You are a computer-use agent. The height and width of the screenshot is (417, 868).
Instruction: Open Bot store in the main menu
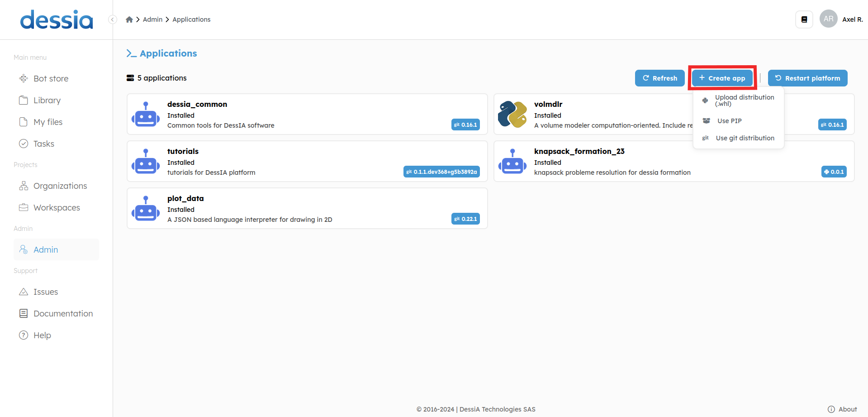point(56,79)
